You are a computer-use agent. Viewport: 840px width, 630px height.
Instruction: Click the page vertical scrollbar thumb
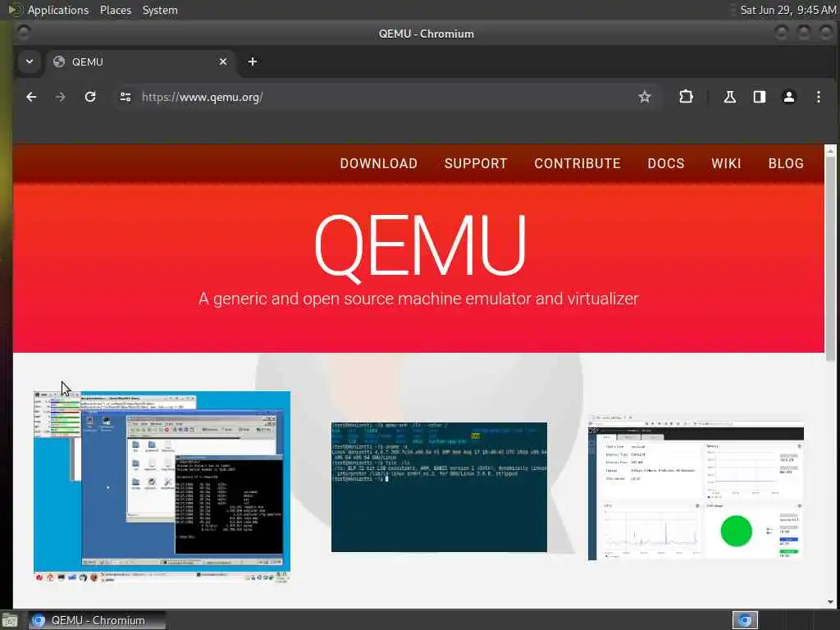pos(830,258)
